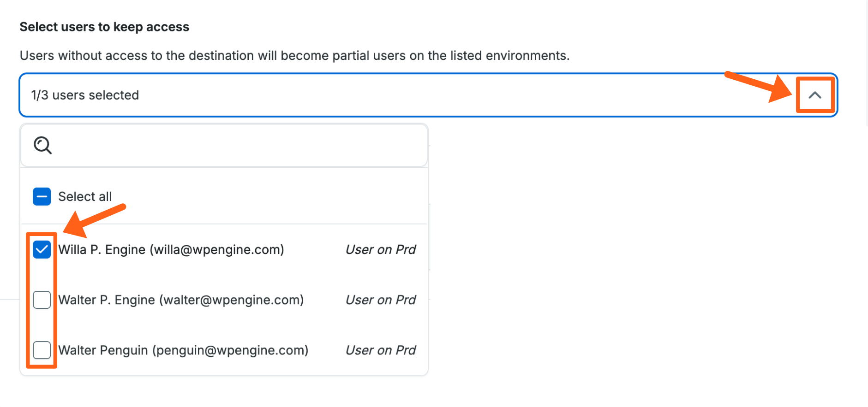
Task: Click the "Select all" text label
Action: coord(85,196)
